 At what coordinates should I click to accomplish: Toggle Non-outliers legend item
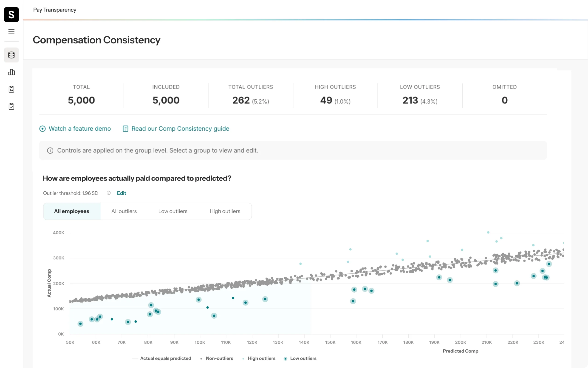coord(217,358)
